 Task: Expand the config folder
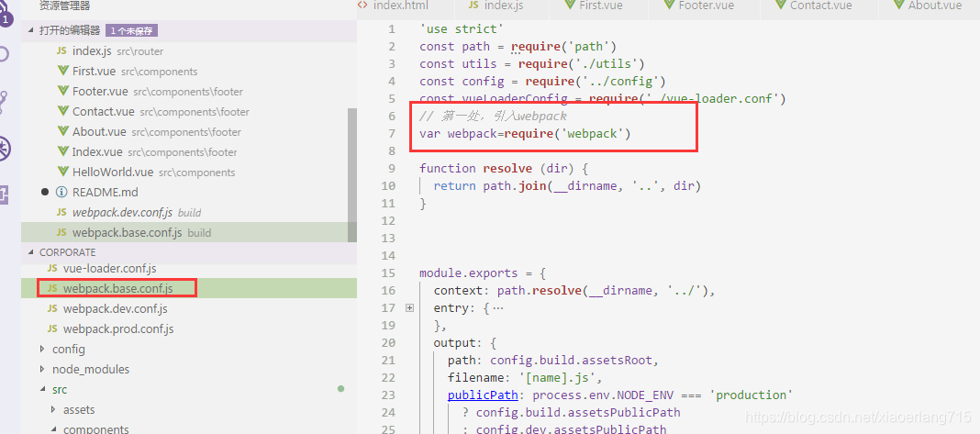tap(42, 349)
